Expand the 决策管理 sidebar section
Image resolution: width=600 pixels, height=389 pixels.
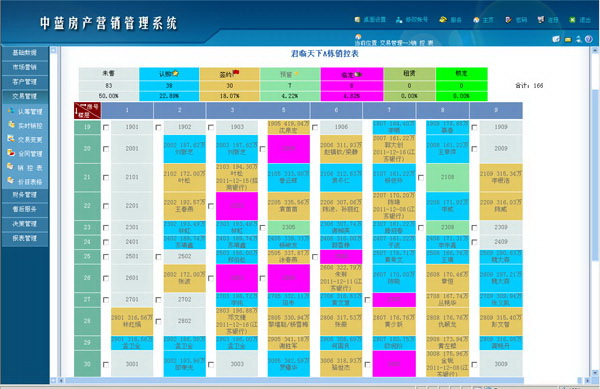pos(25,224)
